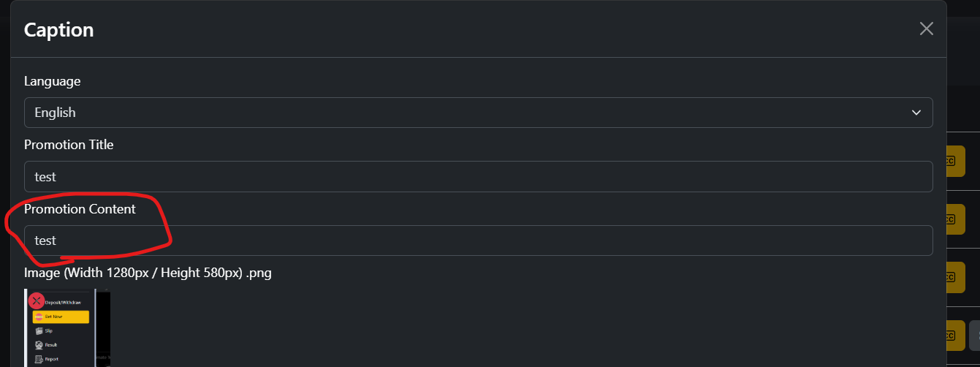Click the Result icon in image preview
Image resolution: width=980 pixels, height=367 pixels.
coord(39,344)
